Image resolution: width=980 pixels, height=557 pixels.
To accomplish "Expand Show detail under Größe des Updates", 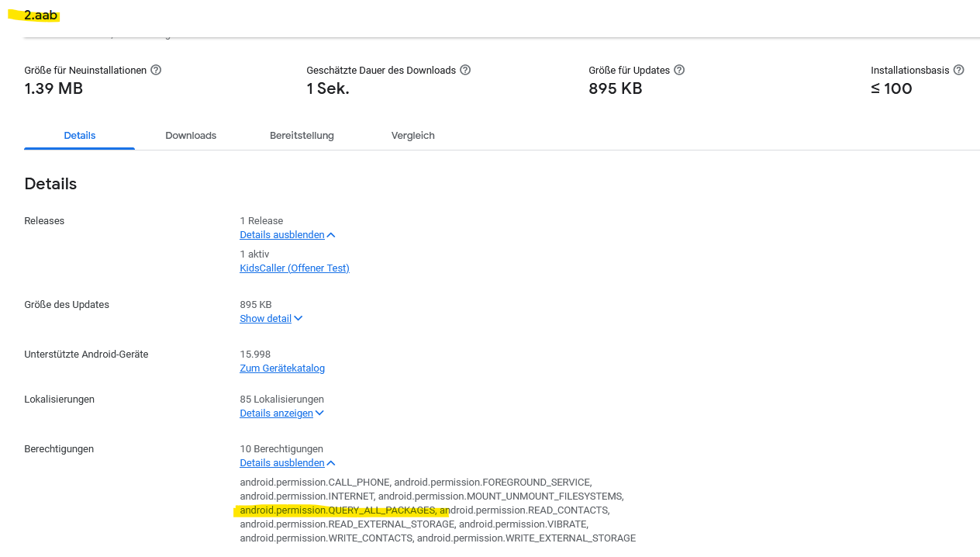I will pos(266,319).
